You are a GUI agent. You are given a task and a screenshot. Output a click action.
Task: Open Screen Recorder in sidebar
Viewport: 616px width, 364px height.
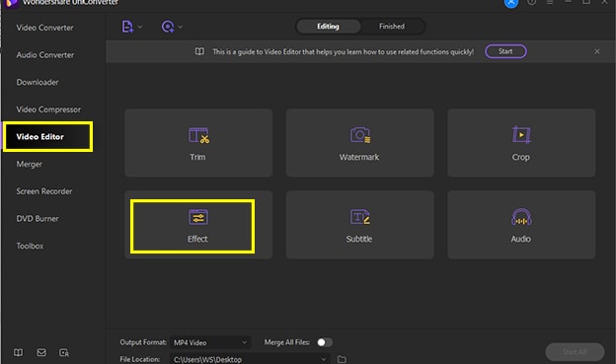(x=44, y=191)
